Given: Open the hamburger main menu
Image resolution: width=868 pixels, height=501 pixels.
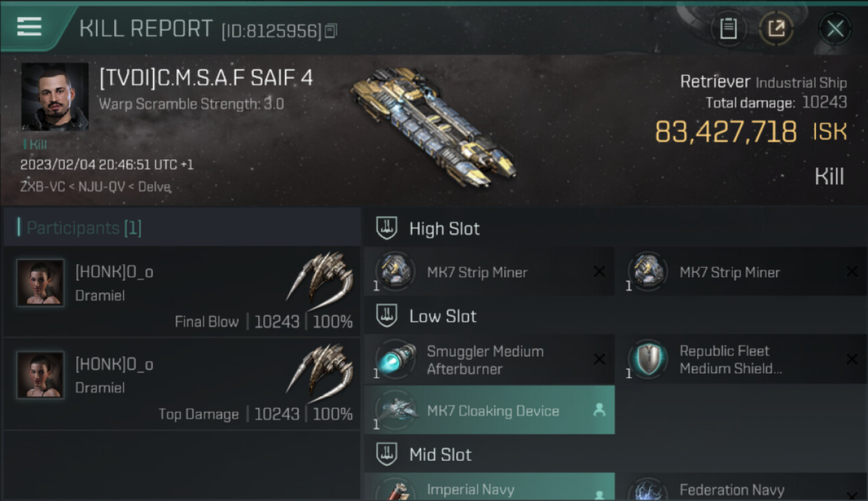Looking at the screenshot, I should (x=29, y=27).
